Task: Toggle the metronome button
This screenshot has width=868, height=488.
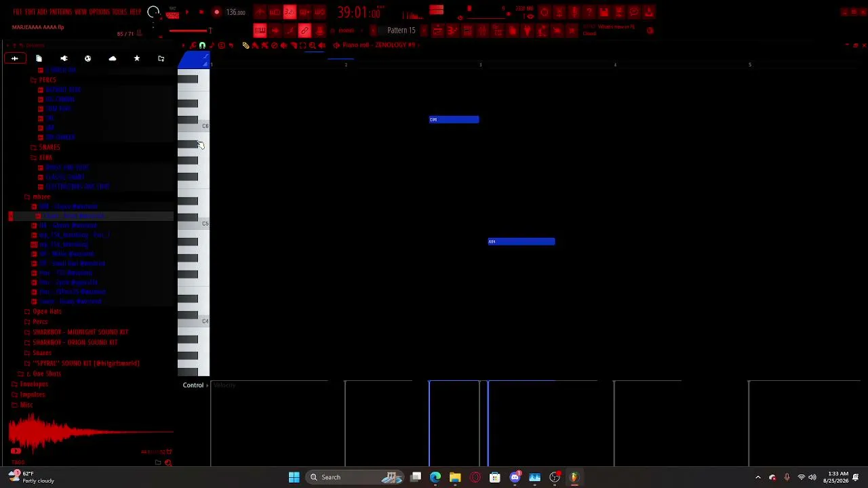Action: click(260, 12)
